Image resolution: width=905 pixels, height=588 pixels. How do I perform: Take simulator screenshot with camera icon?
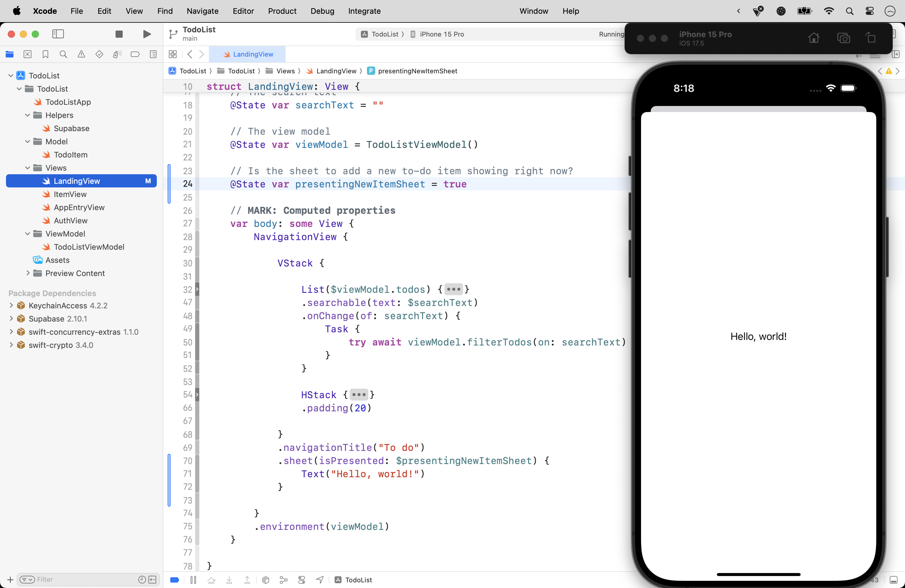843,38
